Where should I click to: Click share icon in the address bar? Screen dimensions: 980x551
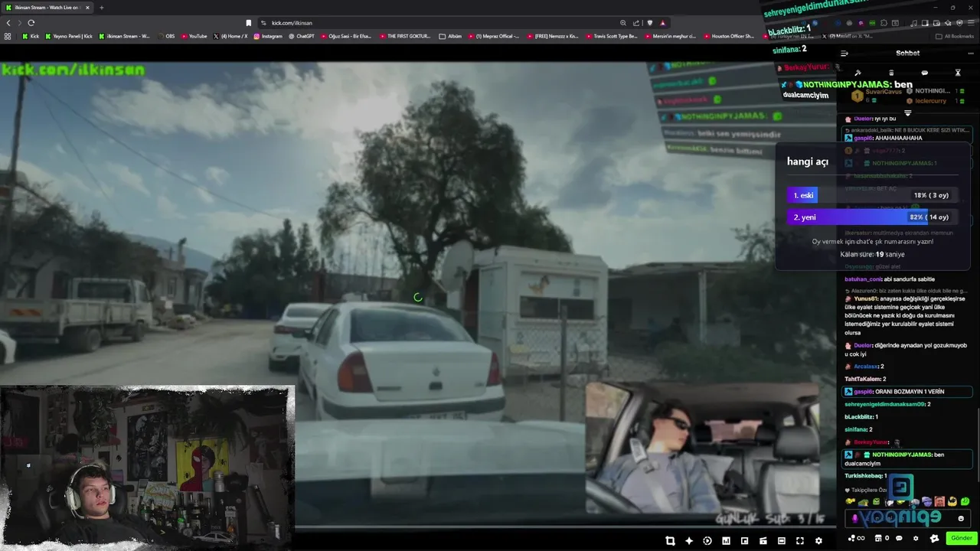tap(636, 23)
